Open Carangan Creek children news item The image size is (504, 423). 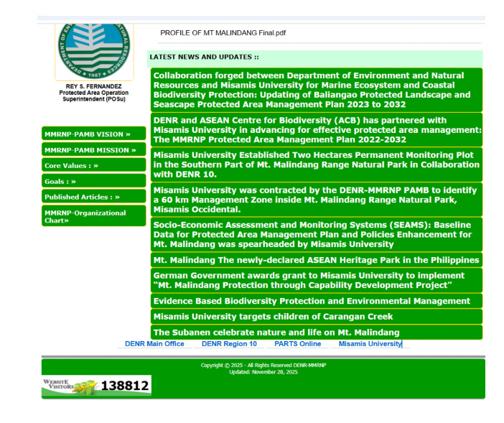(317, 317)
